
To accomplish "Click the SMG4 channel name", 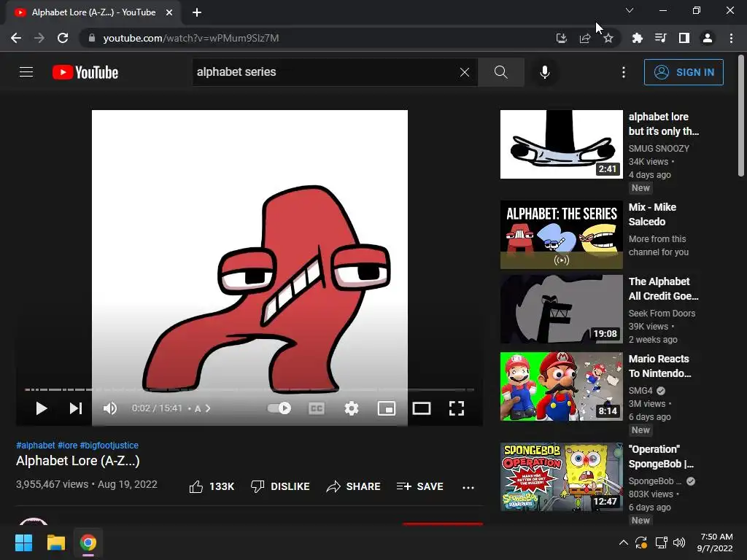I will 640,391.
